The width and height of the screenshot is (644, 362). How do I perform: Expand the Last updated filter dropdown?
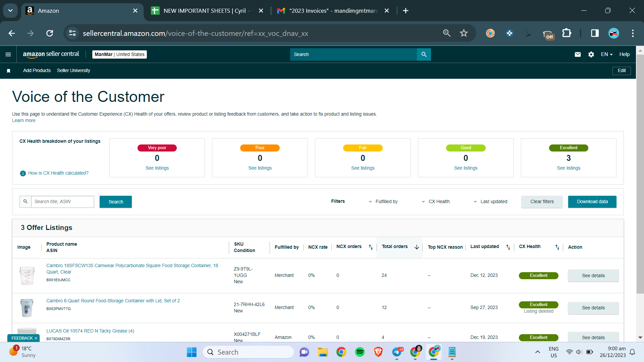[490, 201]
